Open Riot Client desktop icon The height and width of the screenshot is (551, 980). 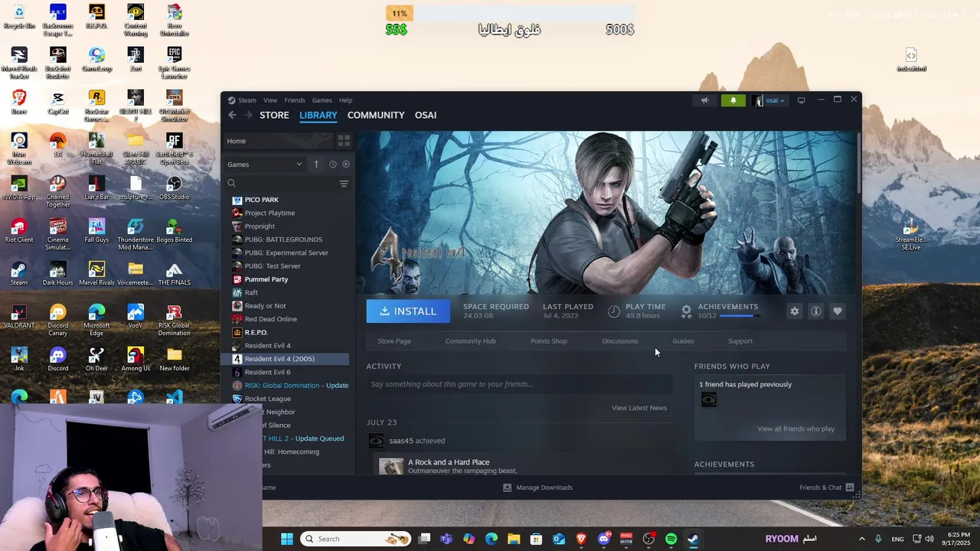pos(19,230)
